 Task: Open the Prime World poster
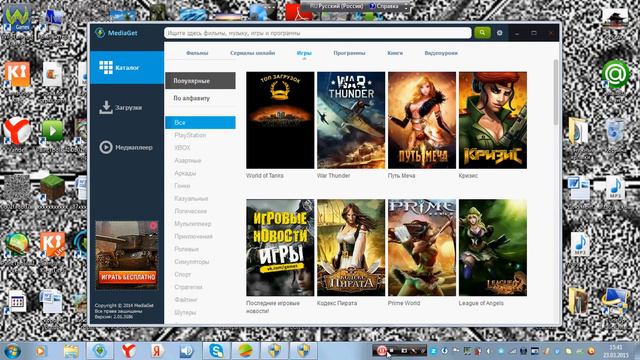click(x=422, y=247)
